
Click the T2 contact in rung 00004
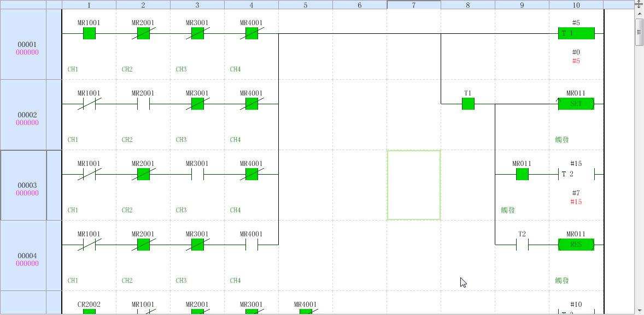coord(522,245)
